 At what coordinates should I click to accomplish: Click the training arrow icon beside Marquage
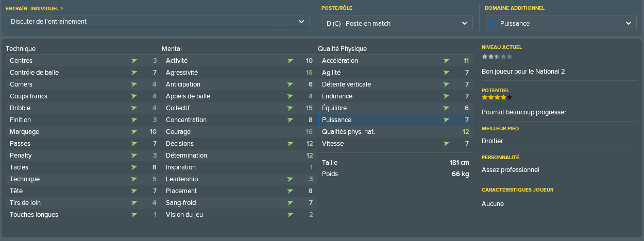134,132
